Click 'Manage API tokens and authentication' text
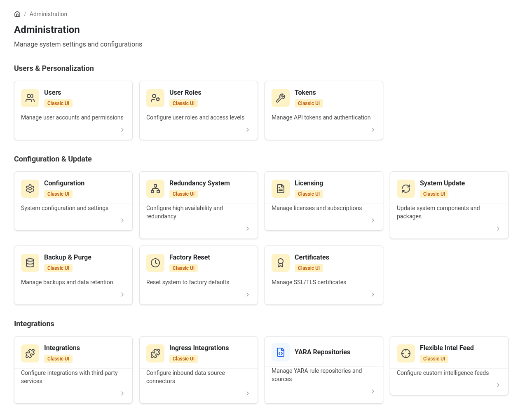Image resolution: width=532 pixels, height=407 pixels. 321,117
